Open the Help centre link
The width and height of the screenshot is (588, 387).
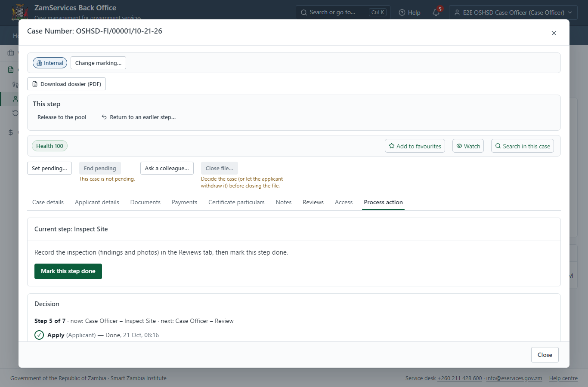(563, 378)
